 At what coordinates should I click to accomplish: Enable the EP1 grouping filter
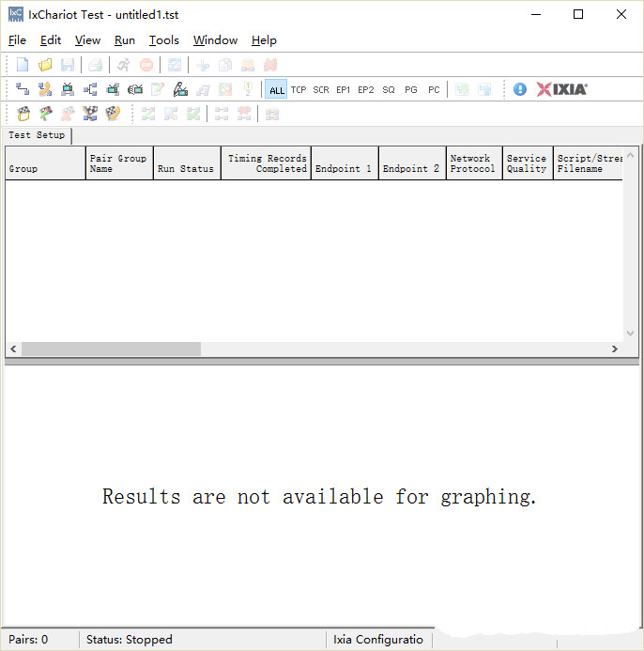point(344,90)
